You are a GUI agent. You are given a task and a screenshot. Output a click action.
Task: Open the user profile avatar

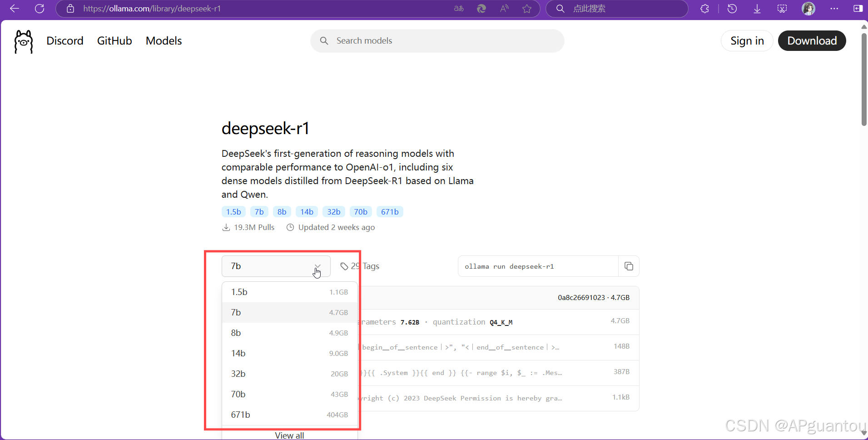point(808,9)
